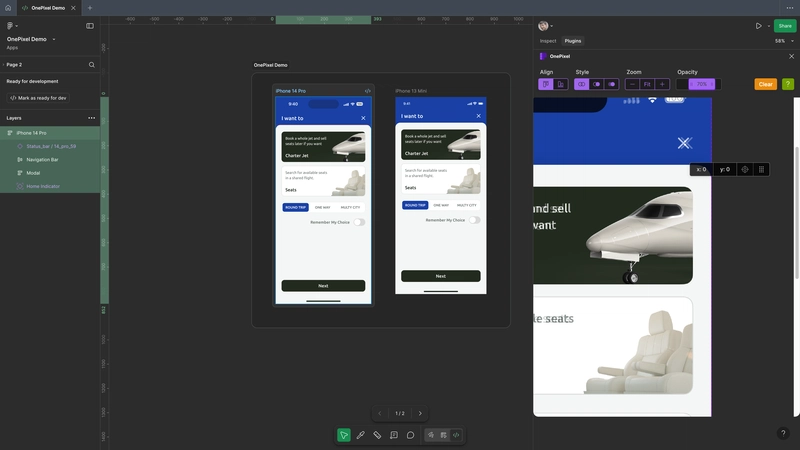The width and height of the screenshot is (800, 450).
Task: Click the Home icon in tab bar
Action: click(x=8, y=7)
